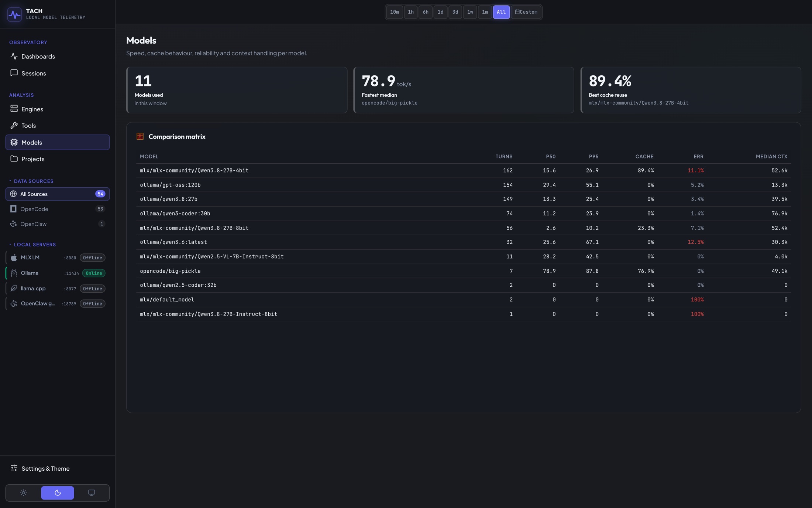Click the All Sources globe icon
812x508 pixels.
[13, 194]
